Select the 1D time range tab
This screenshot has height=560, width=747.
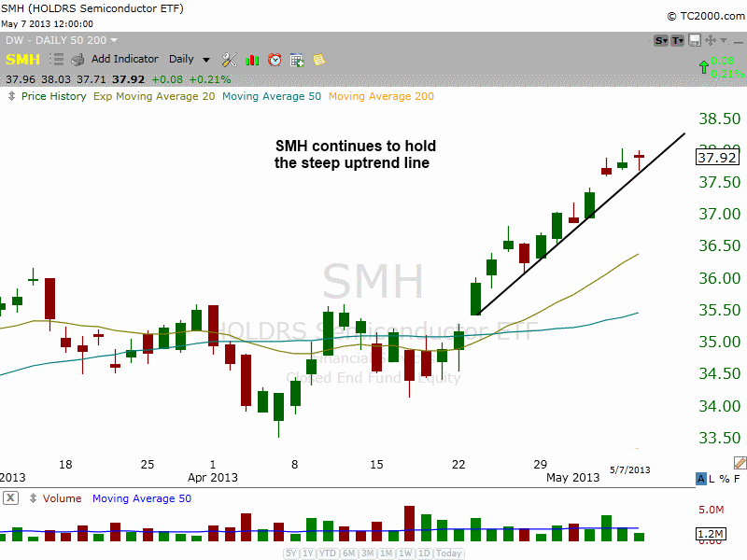pyautogui.click(x=424, y=553)
